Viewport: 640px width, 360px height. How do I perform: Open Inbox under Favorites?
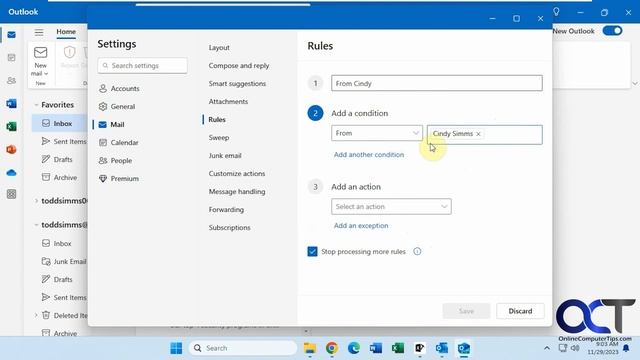point(59,123)
